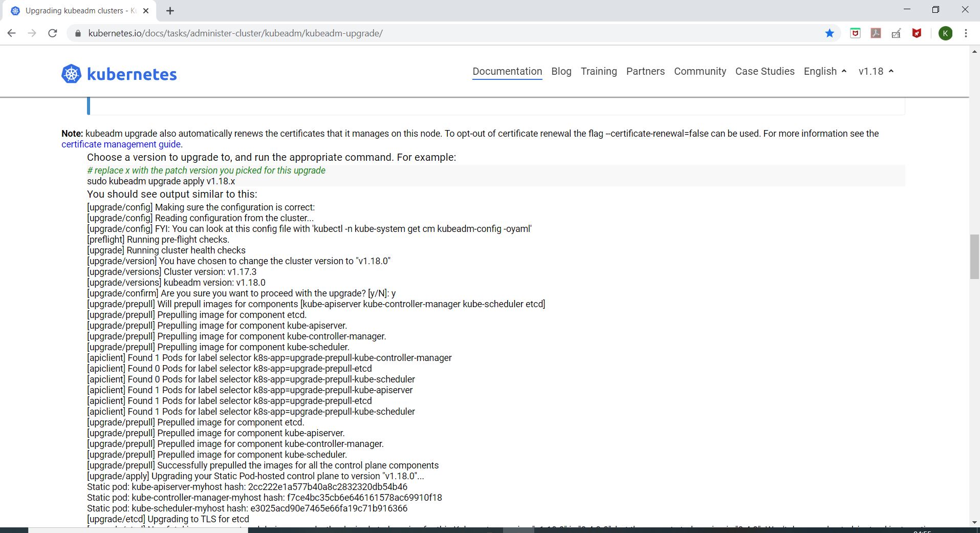980x533 pixels.
Task: Open the red shield extension icon
Action: 917,33
